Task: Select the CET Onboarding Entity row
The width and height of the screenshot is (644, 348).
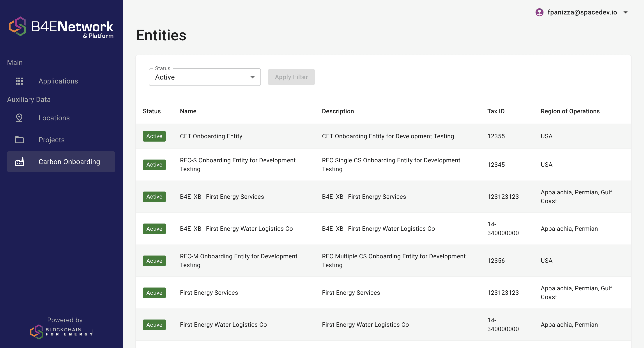Action: [x=211, y=136]
